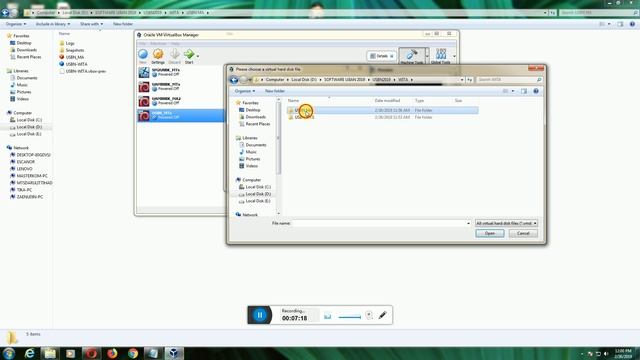Image resolution: width=640 pixels, height=360 pixels.
Task: Select LENOVO network computer in Explorer
Action: [x=21, y=169]
